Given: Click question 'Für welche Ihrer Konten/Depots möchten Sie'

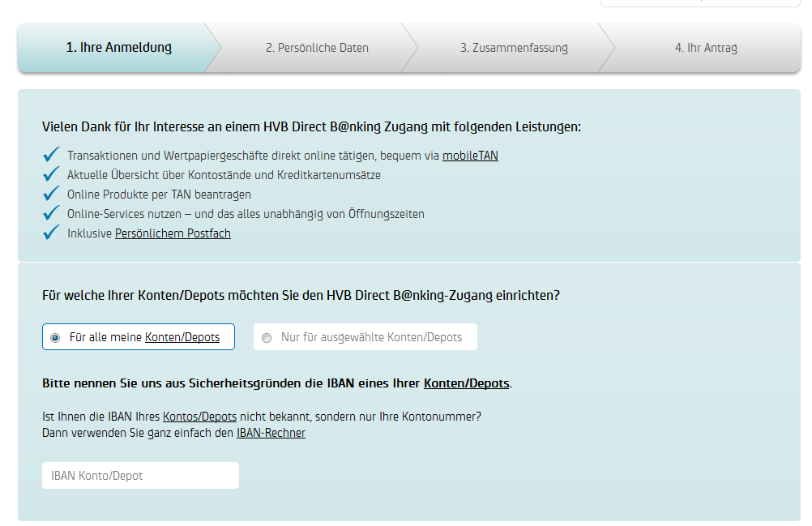Looking at the screenshot, I should tap(301, 296).
